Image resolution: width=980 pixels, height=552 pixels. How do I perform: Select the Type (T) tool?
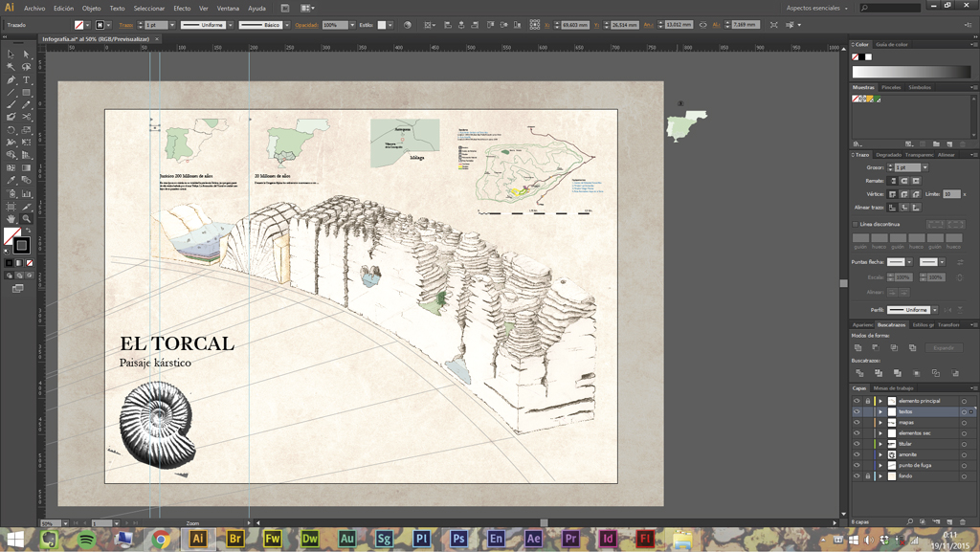tap(27, 80)
